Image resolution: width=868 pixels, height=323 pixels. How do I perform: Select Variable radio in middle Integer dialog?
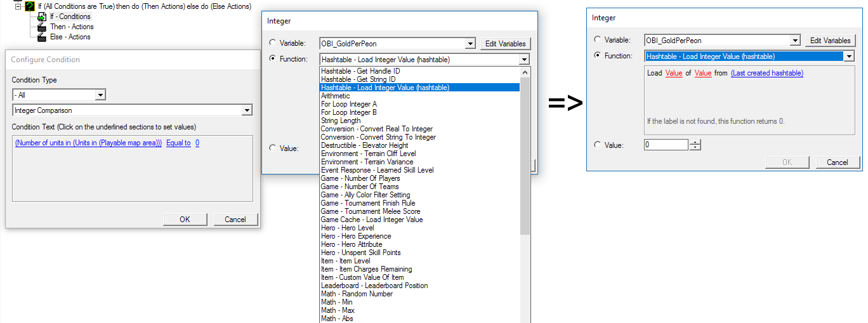click(273, 43)
